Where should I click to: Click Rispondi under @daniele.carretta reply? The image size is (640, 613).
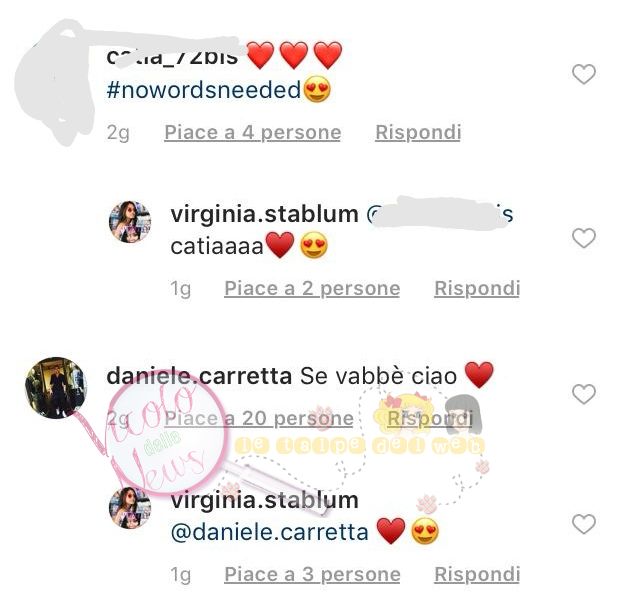click(x=477, y=575)
